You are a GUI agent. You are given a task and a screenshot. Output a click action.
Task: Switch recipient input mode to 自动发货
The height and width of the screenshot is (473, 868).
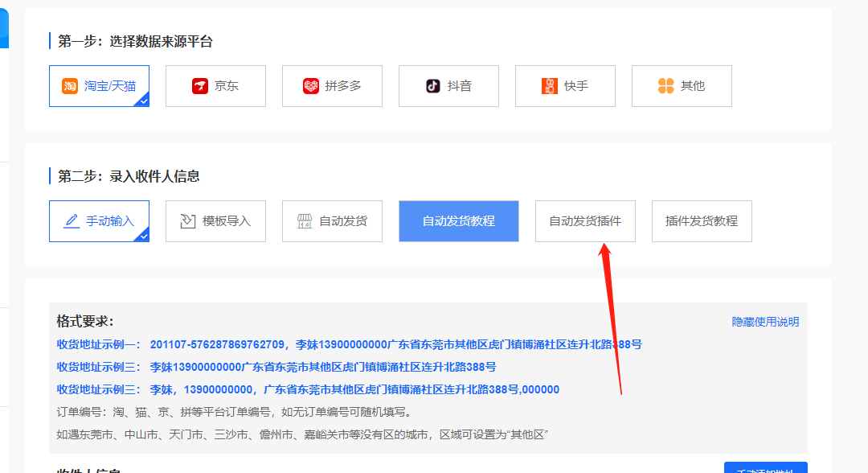pos(332,220)
